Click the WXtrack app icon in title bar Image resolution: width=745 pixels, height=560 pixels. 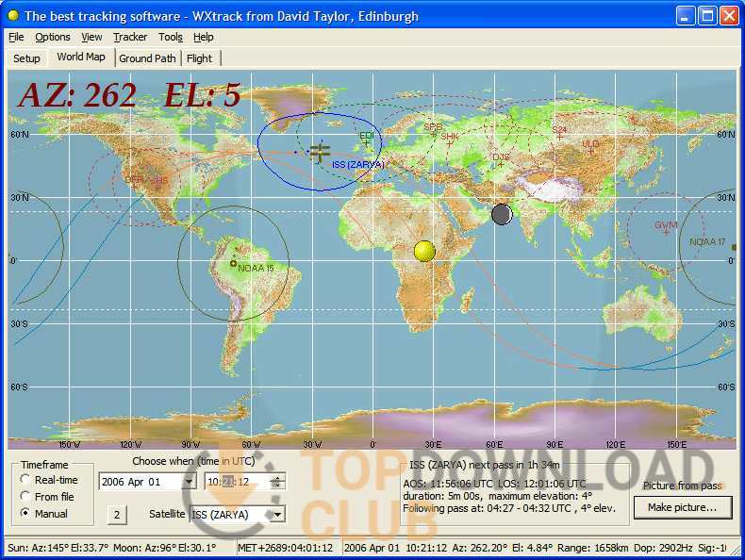13,16
